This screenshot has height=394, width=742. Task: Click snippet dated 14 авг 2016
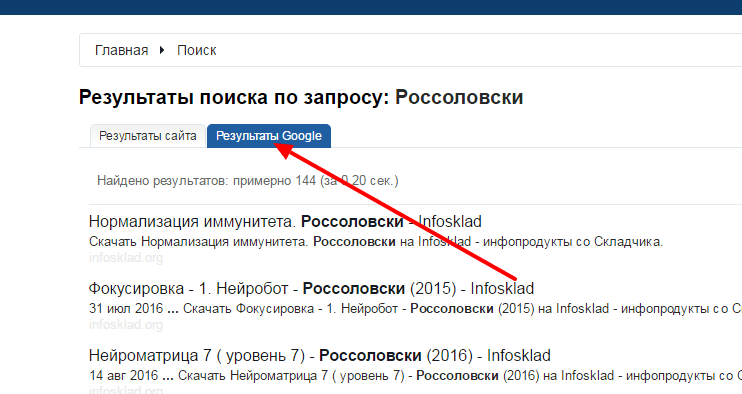tap(415, 376)
